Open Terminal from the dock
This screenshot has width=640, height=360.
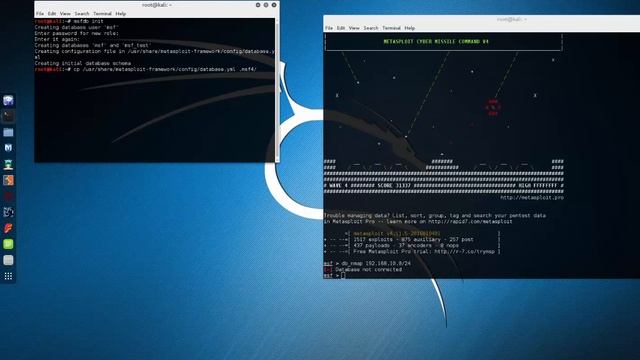(8, 116)
